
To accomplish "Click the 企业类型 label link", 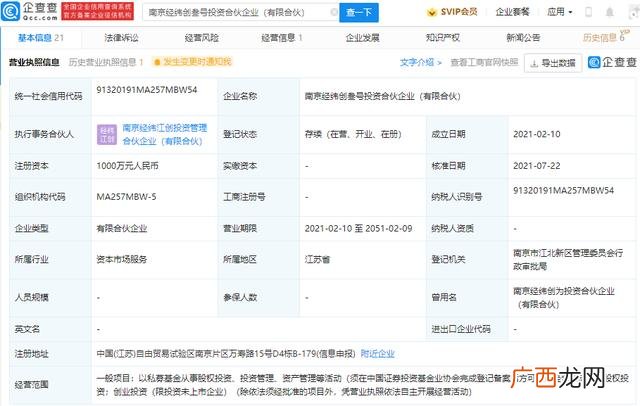I will pos(31,229).
